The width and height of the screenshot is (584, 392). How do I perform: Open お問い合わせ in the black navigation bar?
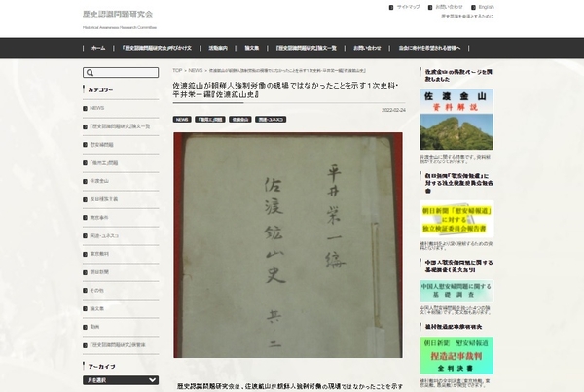[367, 48]
